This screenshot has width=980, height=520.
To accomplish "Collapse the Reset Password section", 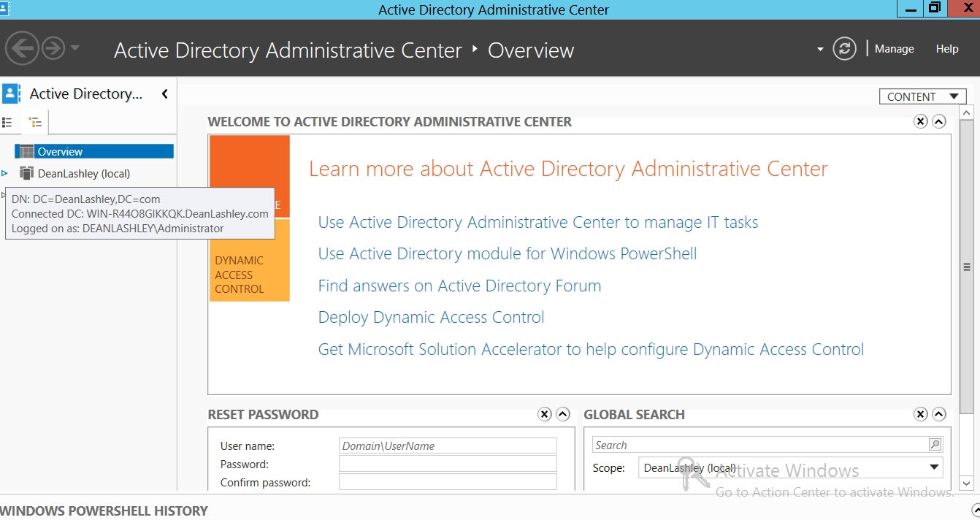I will point(563,414).
